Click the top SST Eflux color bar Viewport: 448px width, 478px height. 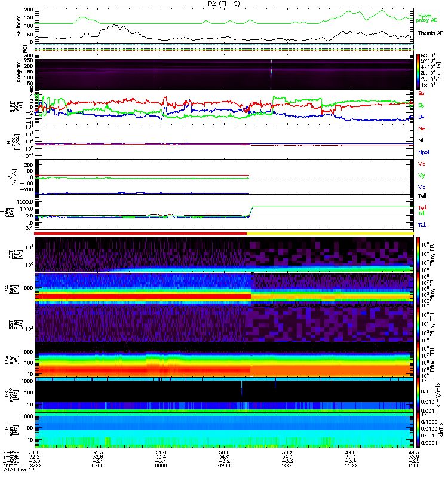pyautogui.click(x=419, y=254)
